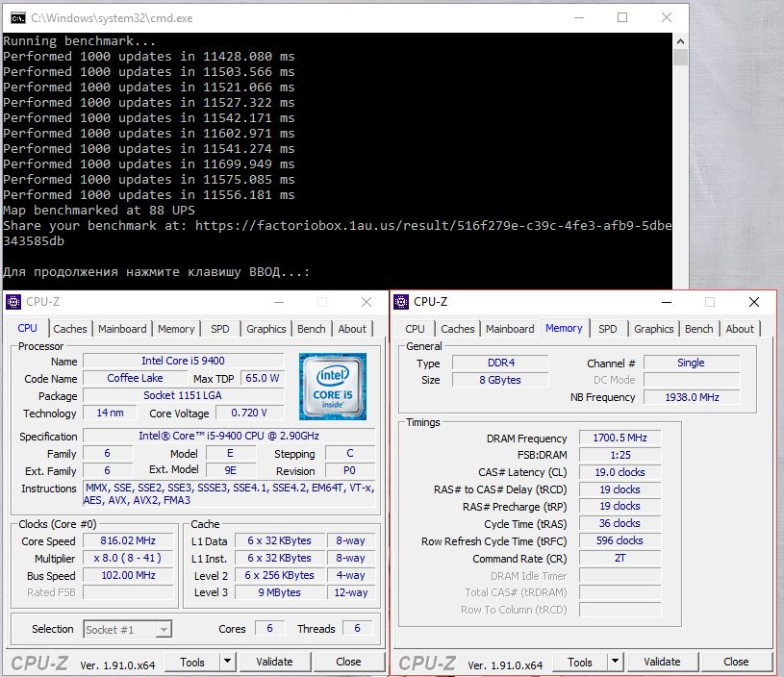Open Tools dropdown arrow in right CPU-Z
784x677 pixels.
tap(615, 662)
